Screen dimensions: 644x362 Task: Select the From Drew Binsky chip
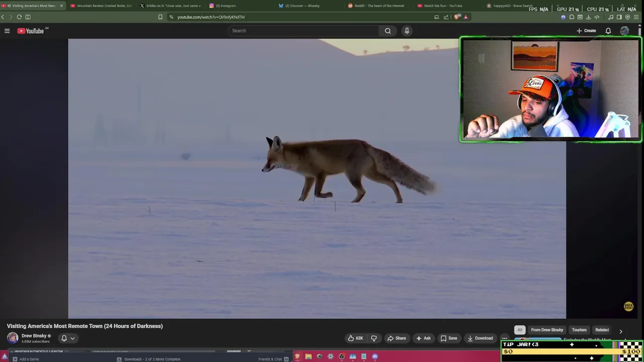pyautogui.click(x=547, y=330)
